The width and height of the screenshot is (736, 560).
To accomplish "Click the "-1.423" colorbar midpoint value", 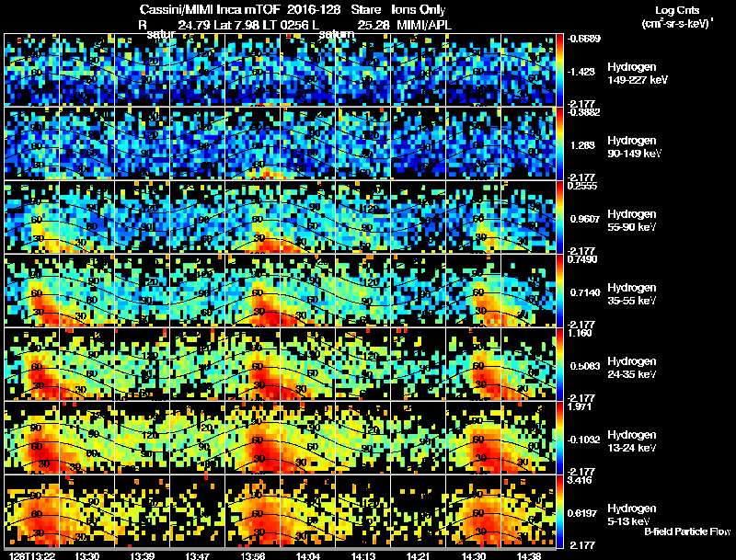I will coord(581,72).
